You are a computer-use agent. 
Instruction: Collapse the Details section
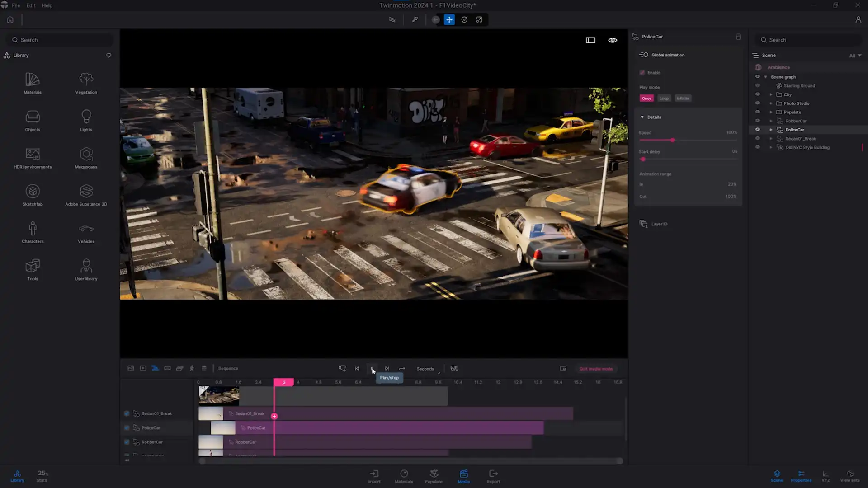pos(642,117)
